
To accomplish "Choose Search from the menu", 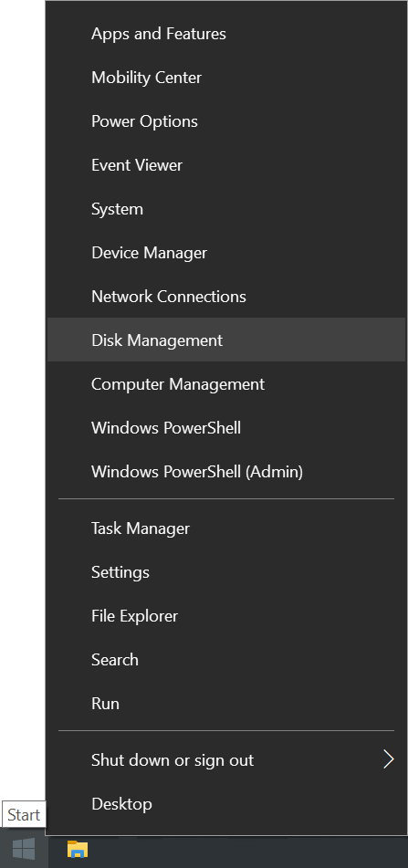I will point(226,659).
